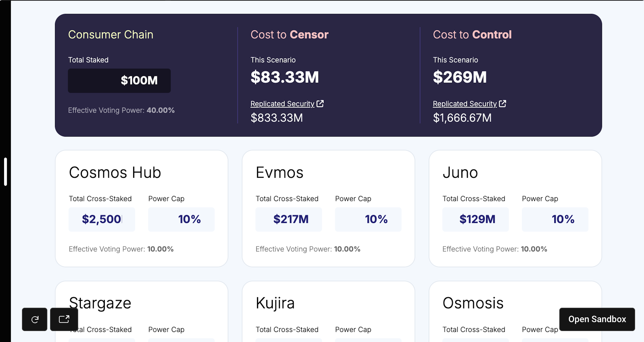Image resolution: width=644 pixels, height=342 pixels.
Task: Select the Kujira card title
Action: point(275,303)
